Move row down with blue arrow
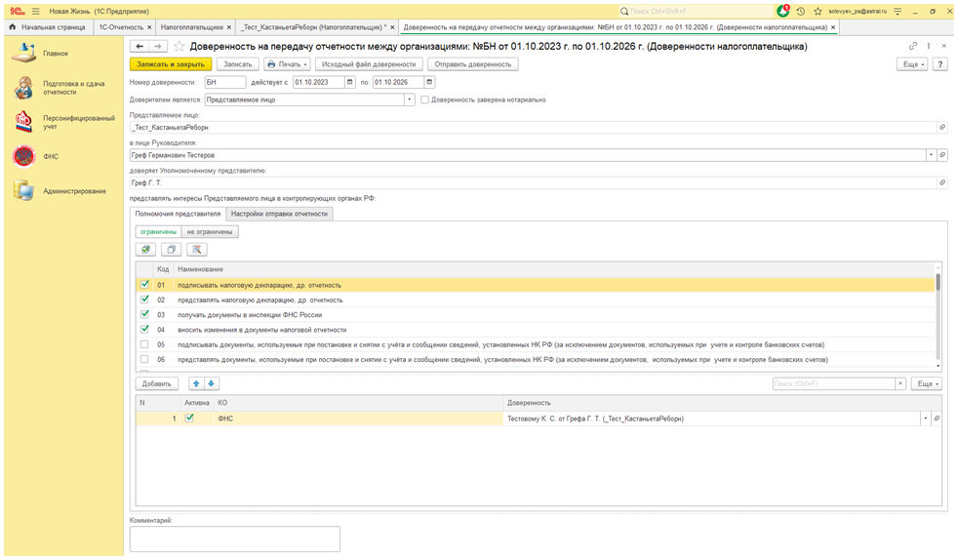958x560 pixels. coord(212,383)
